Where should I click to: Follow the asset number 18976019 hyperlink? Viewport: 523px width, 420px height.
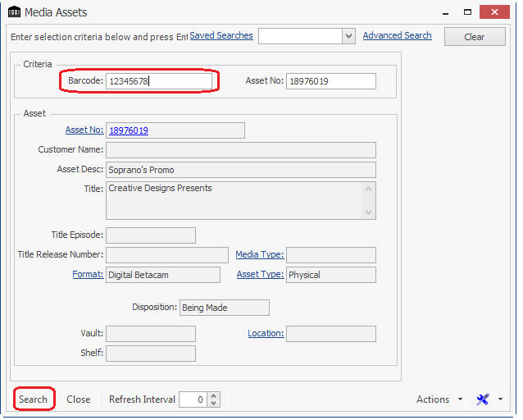pyautogui.click(x=129, y=130)
